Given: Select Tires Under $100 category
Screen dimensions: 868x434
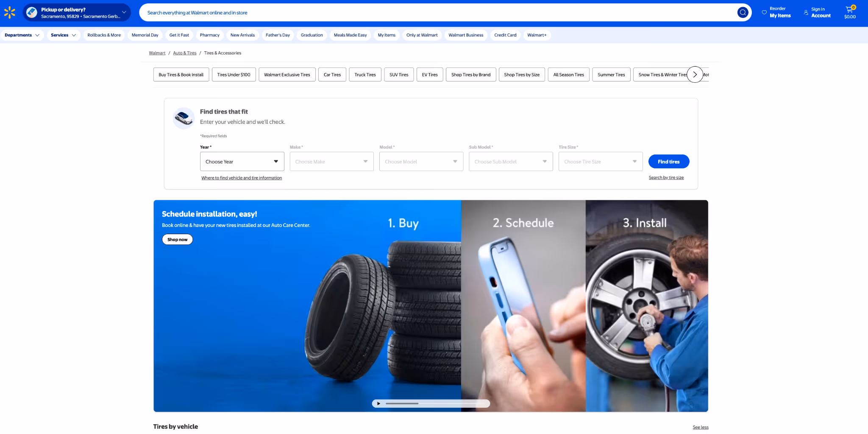Looking at the screenshot, I should click(234, 75).
